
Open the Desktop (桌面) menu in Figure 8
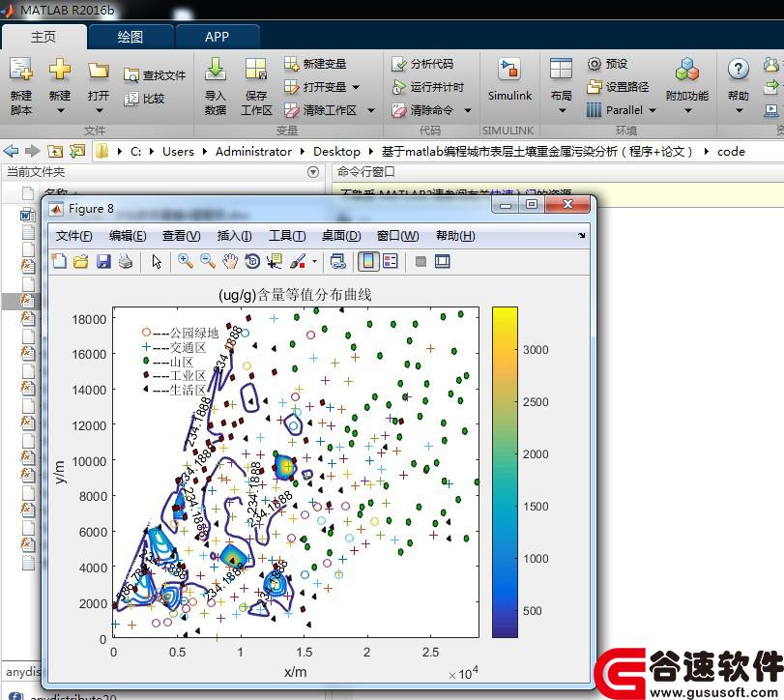341,236
